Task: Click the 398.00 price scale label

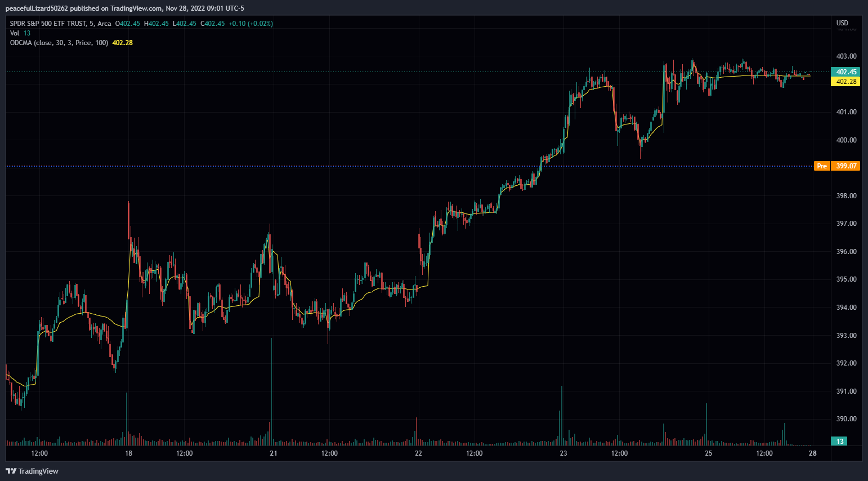Action: click(846, 196)
